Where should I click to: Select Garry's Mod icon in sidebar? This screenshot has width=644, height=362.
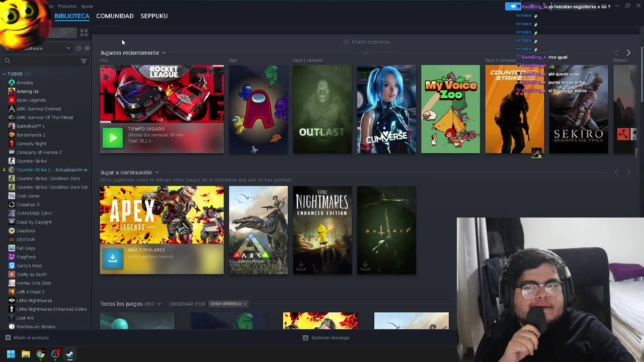point(12,265)
